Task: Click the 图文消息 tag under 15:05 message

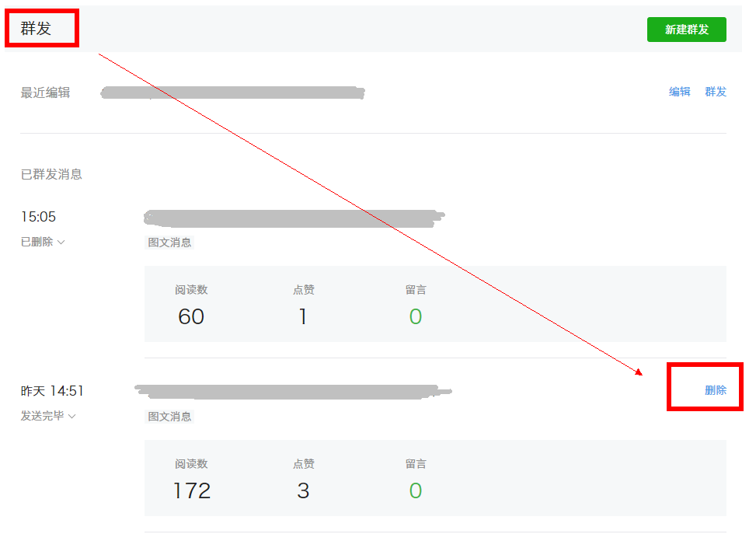Action: tap(169, 243)
